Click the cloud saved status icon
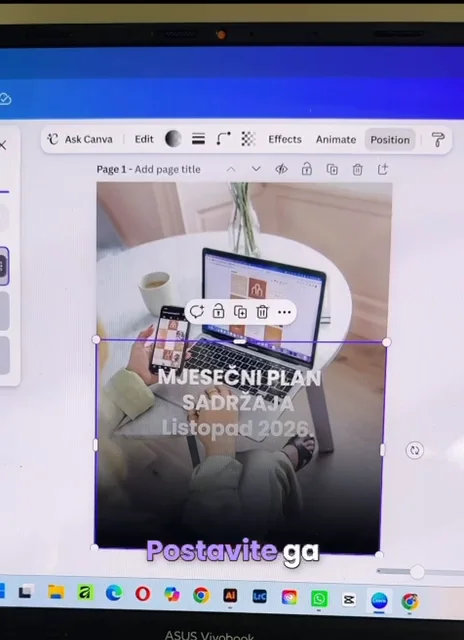The image size is (464, 640). 5,99
